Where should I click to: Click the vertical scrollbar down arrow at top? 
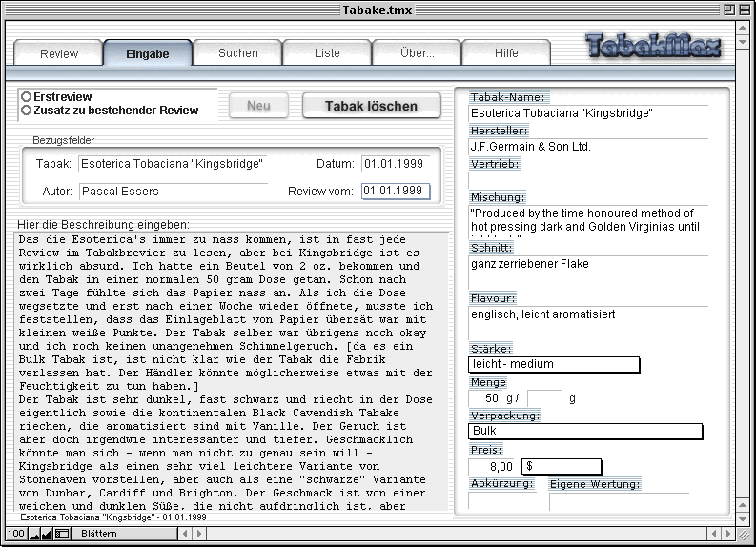(743, 41)
